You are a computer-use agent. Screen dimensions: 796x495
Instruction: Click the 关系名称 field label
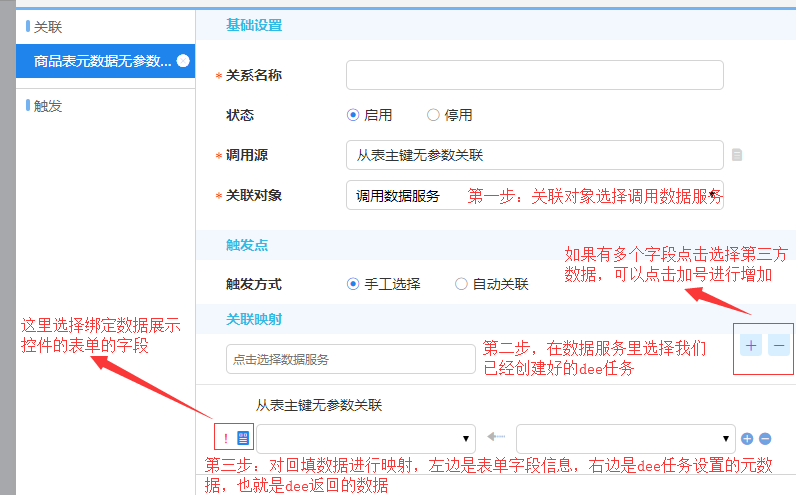tap(254, 75)
